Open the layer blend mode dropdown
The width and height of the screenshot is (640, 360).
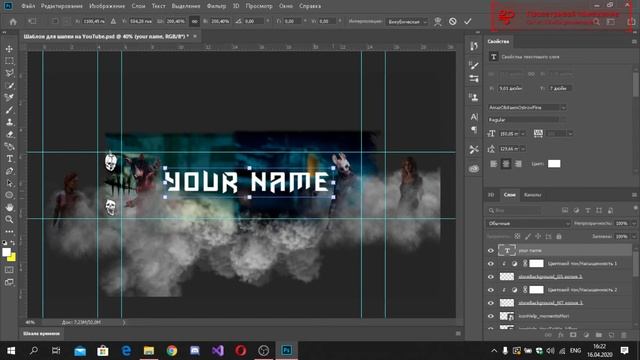click(x=529, y=223)
